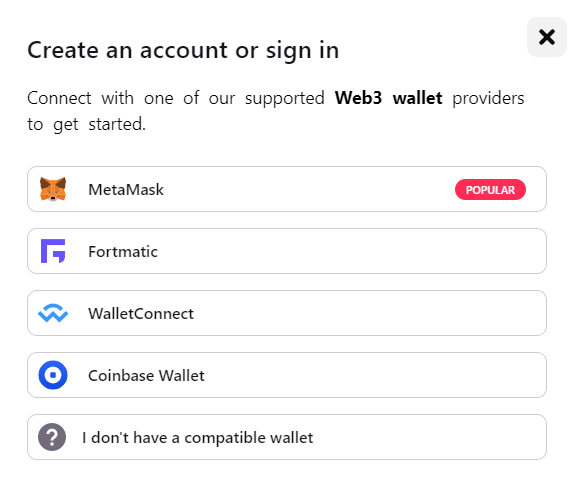This screenshot has height=504, width=573.
Task: Pick the Coinbase Wallet provider row
Action: coord(287,375)
